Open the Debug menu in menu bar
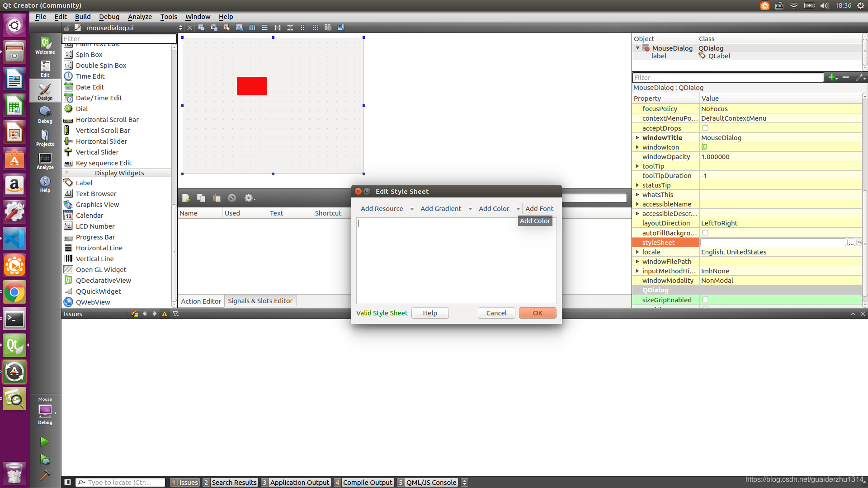The width and height of the screenshot is (868, 488). (109, 16)
